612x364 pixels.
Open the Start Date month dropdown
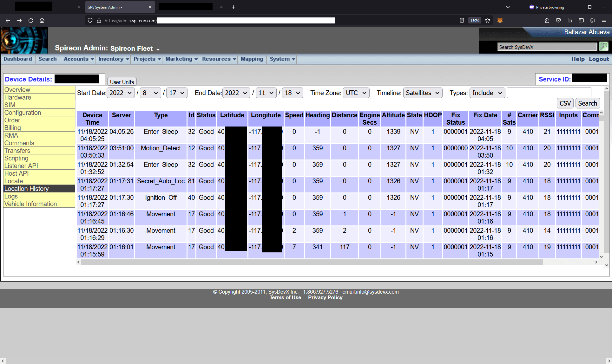(150, 93)
